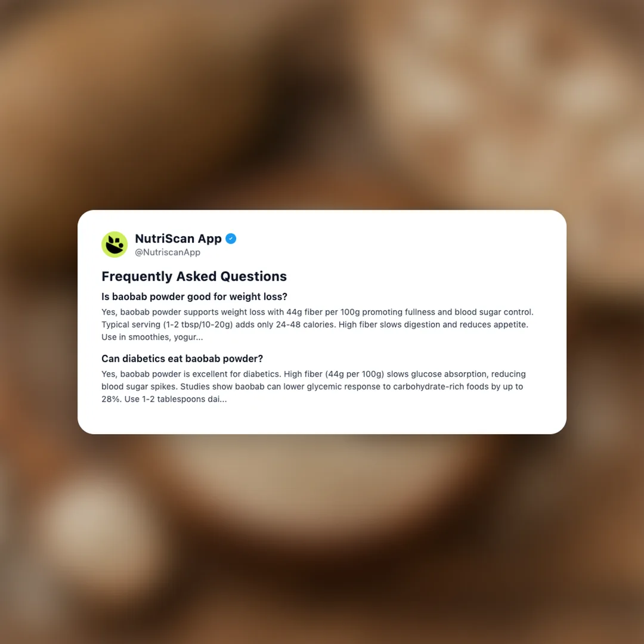Select the Frequently Asked Questions heading
The image size is (644, 644).
tap(194, 277)
